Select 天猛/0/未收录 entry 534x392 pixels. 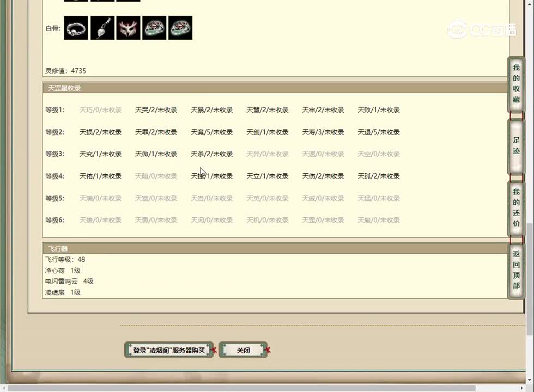pos(379,198)
